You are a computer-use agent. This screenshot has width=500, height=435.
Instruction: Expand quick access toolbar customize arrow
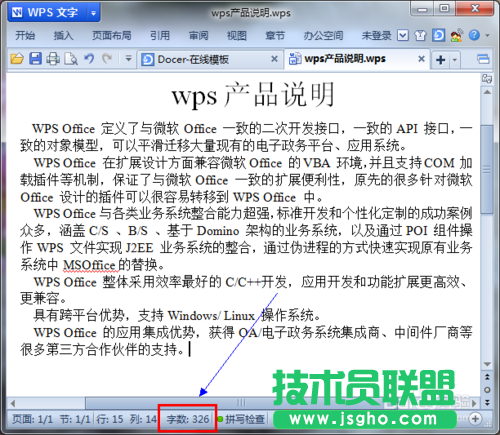tap(128, 59)
